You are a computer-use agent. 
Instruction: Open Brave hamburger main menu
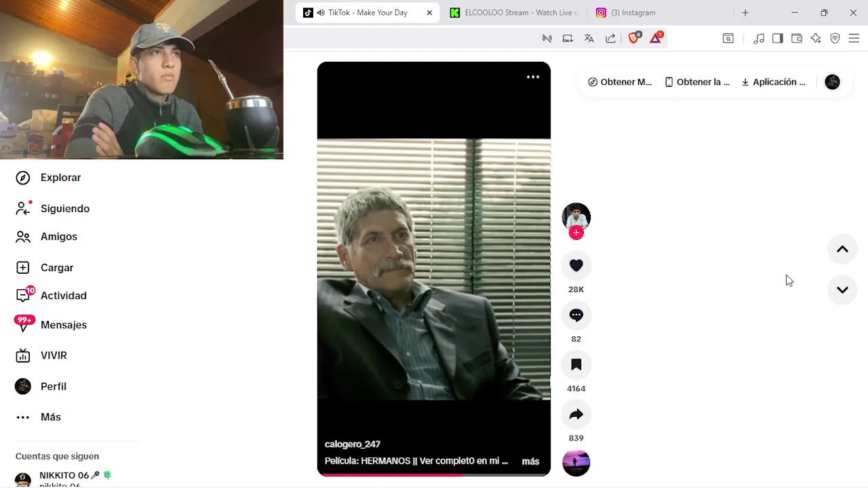pyautogui.click(x=854, y=39)
